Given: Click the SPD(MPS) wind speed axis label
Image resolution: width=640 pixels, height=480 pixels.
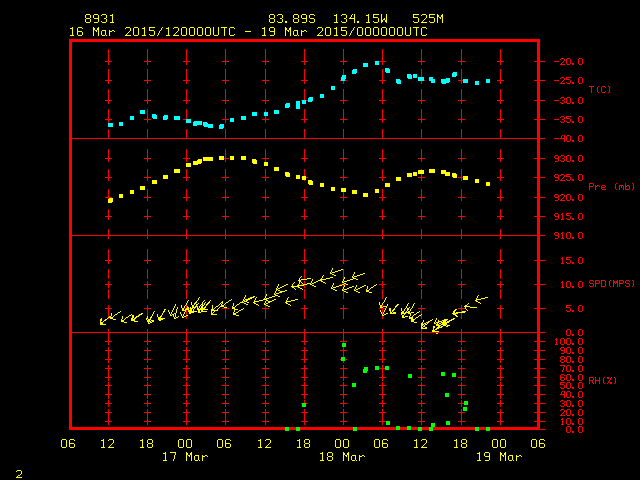Looking at the screenshot, I should pos(611,284).
